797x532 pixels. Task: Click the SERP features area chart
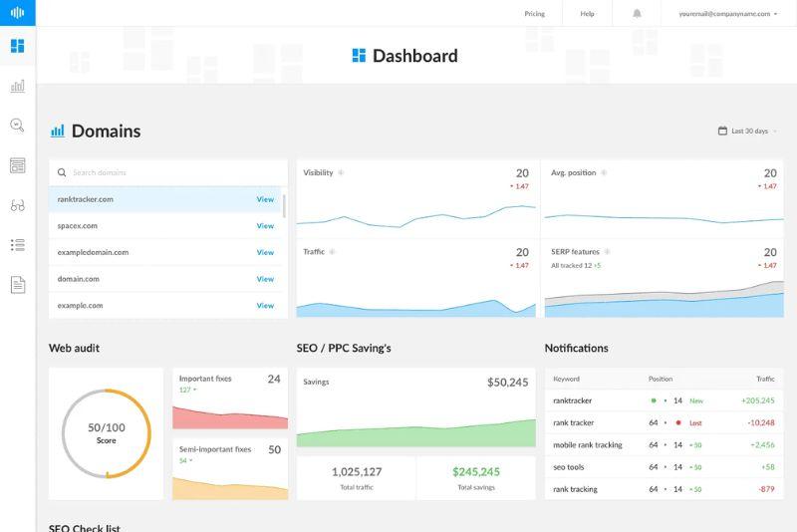point(664,299)
